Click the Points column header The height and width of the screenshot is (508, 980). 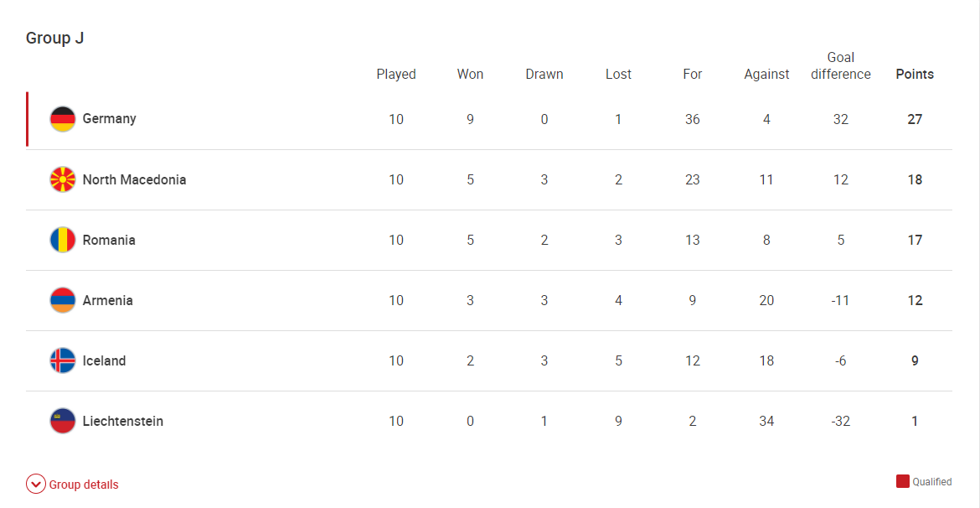915,75
